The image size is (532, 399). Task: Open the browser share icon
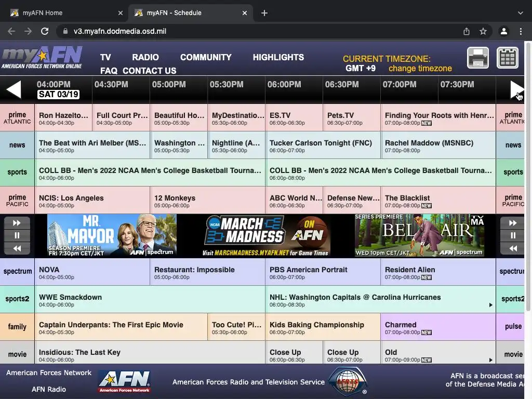coord(467,31)
